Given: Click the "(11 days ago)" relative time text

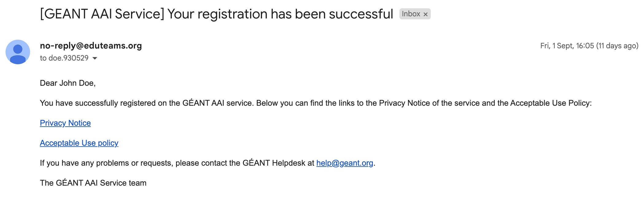Looking at the screenshot, I should pyautogui.click(x=617, y=46).
